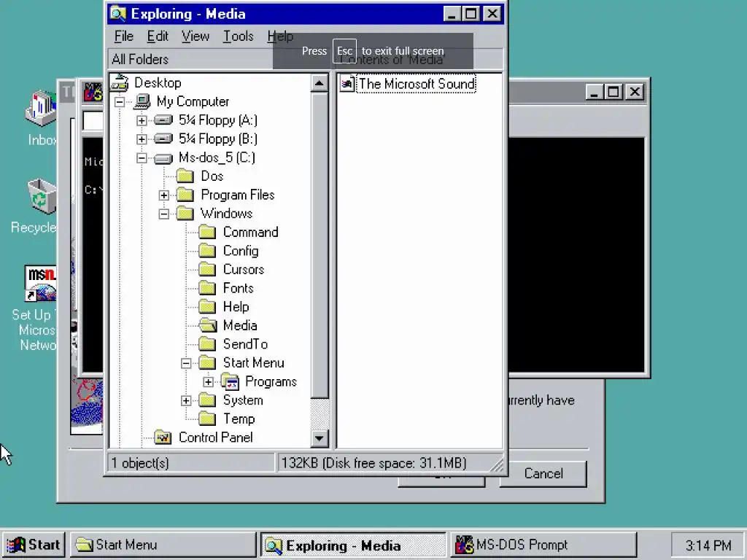Screen dimensions: 747x560
Task: Click the folder tree scrollbar thumb
Action: (x=320, y=245)
